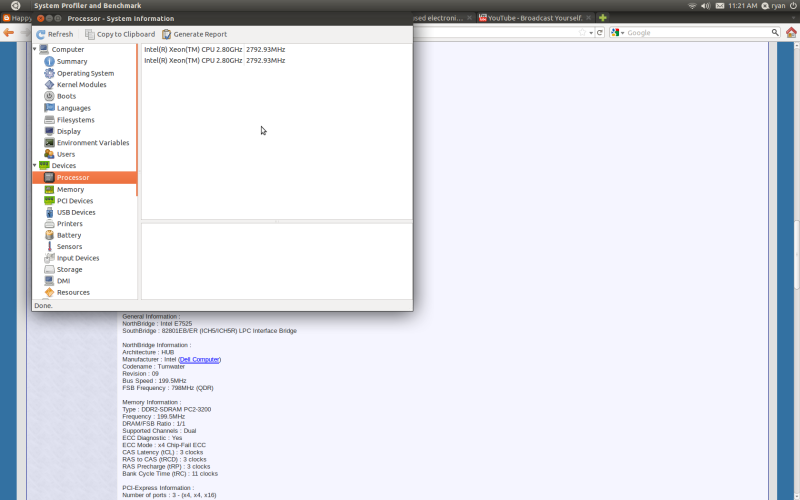800x500 pixels.
Task: Select the Kernel Modules icon
Action: click(49, 85)
